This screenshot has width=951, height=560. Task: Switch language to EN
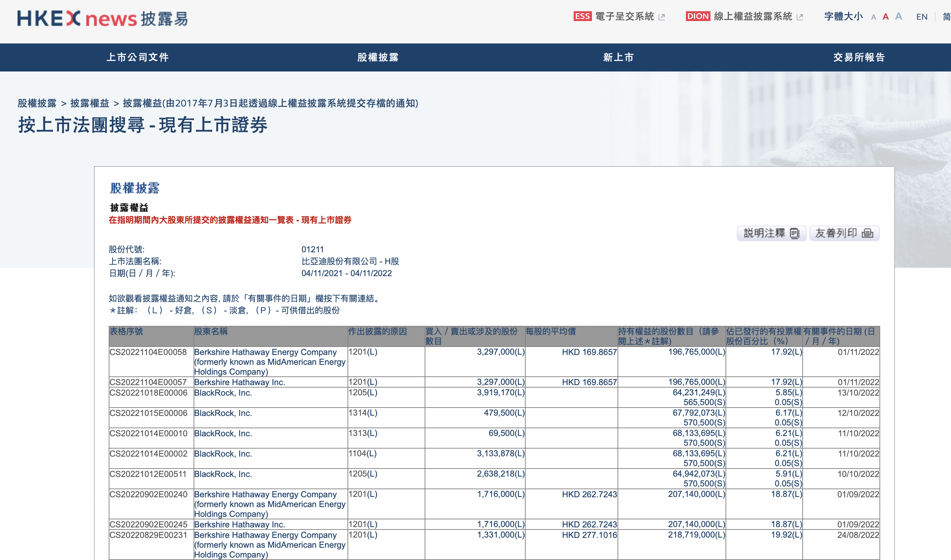922,17
